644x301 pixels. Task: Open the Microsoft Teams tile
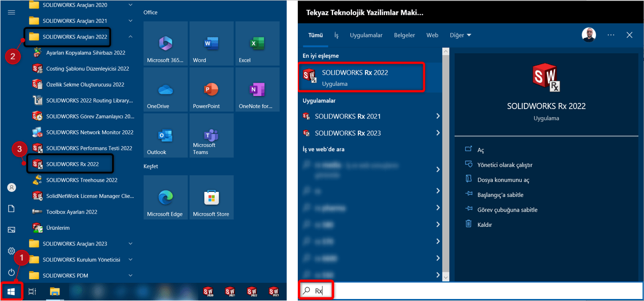211,135
